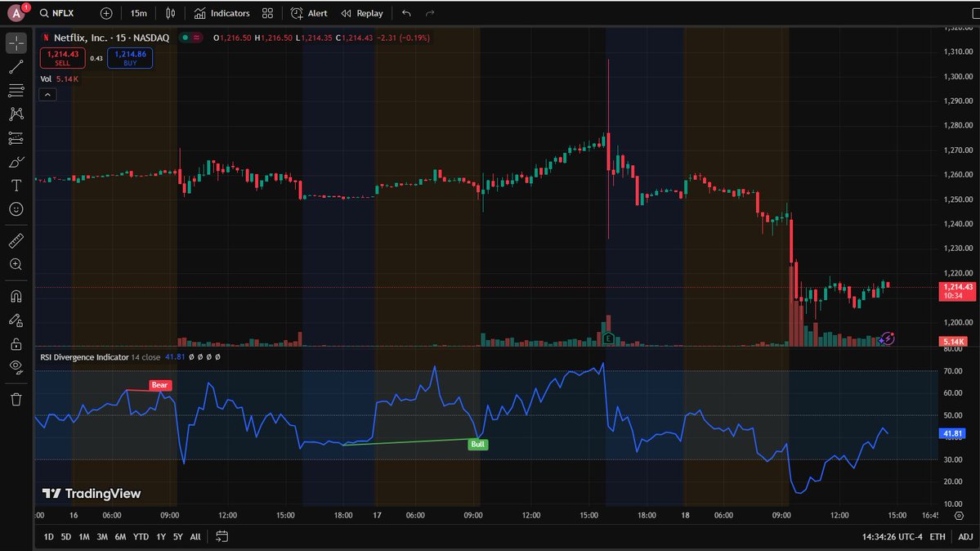The width and height of the screenshot is (980, 551).
Task: Open the user profile avatar menu
Action: click(x=17, y=12)
